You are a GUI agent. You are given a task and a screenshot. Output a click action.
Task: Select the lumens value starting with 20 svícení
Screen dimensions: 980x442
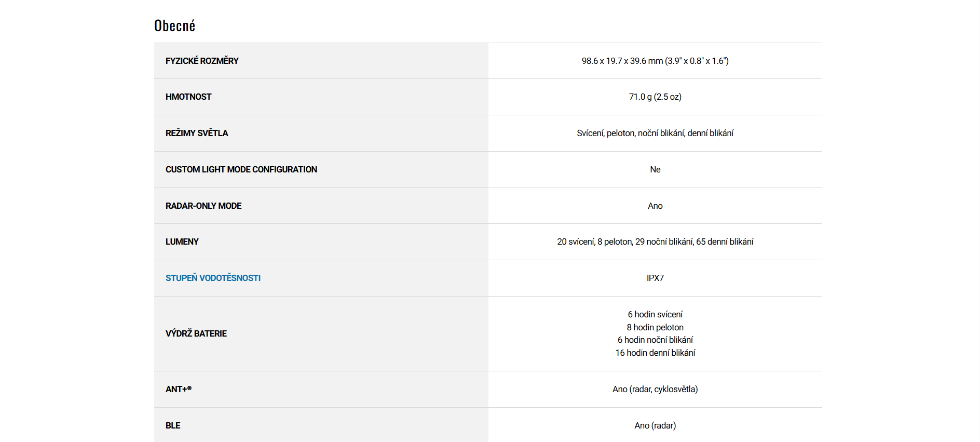pyautogui.click(x=655, y=242)
